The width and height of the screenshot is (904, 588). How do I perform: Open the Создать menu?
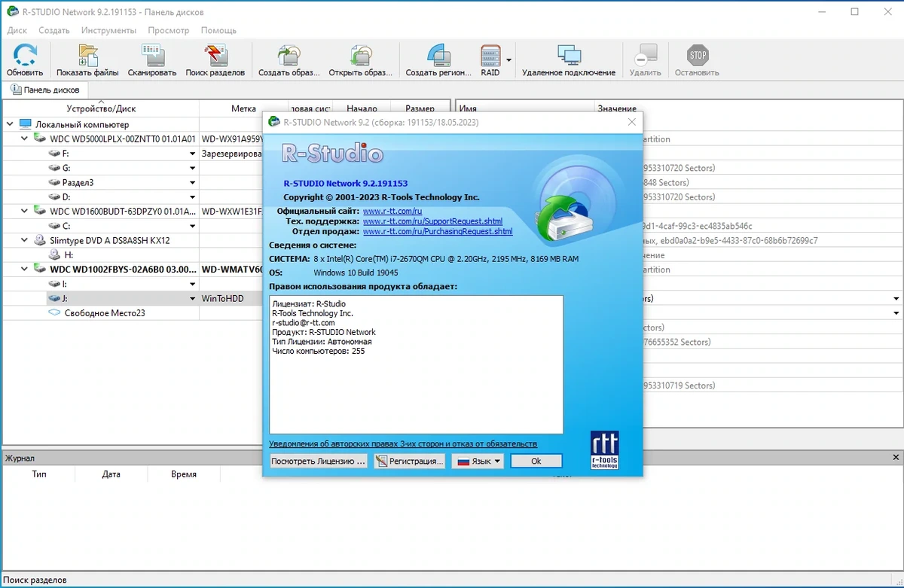pyautogui.click(x=54, y=30)
